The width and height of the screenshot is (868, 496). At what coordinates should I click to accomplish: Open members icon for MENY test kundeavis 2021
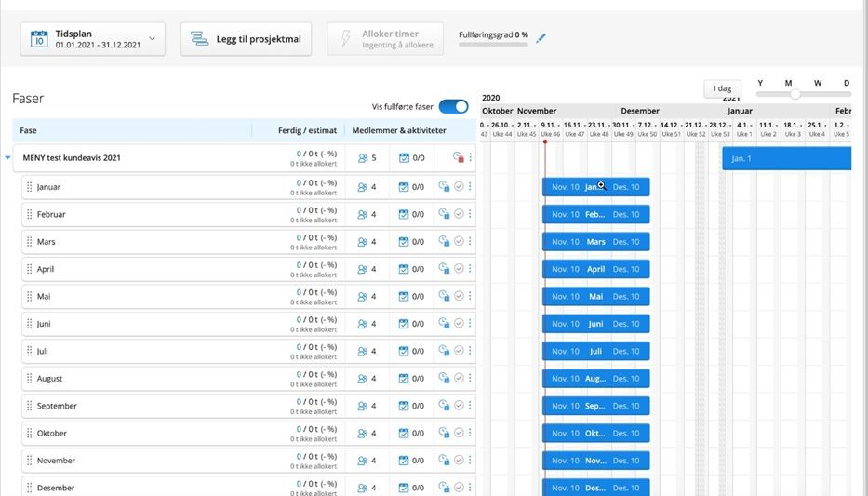pos(363,158)
